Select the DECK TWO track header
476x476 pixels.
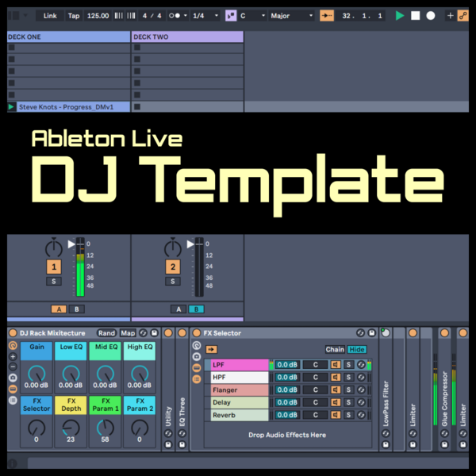tap(187, 36)
